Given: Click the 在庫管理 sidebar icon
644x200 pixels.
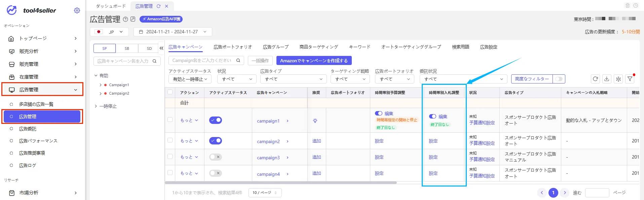Looking at the screenshot, I should 11,77.
